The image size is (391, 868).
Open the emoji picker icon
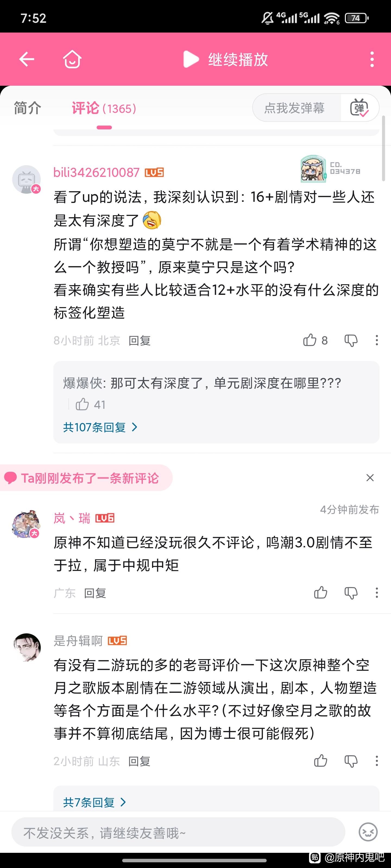[368, 832]
